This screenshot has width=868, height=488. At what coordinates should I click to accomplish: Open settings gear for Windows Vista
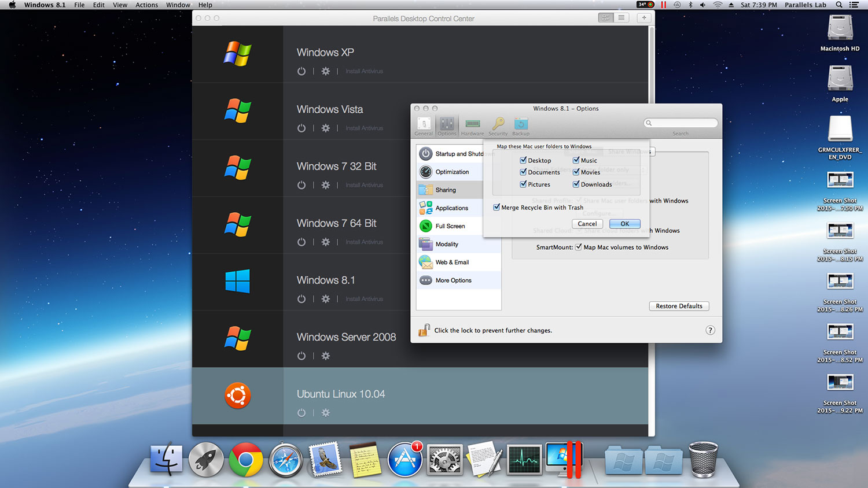[x=326, y=128]
